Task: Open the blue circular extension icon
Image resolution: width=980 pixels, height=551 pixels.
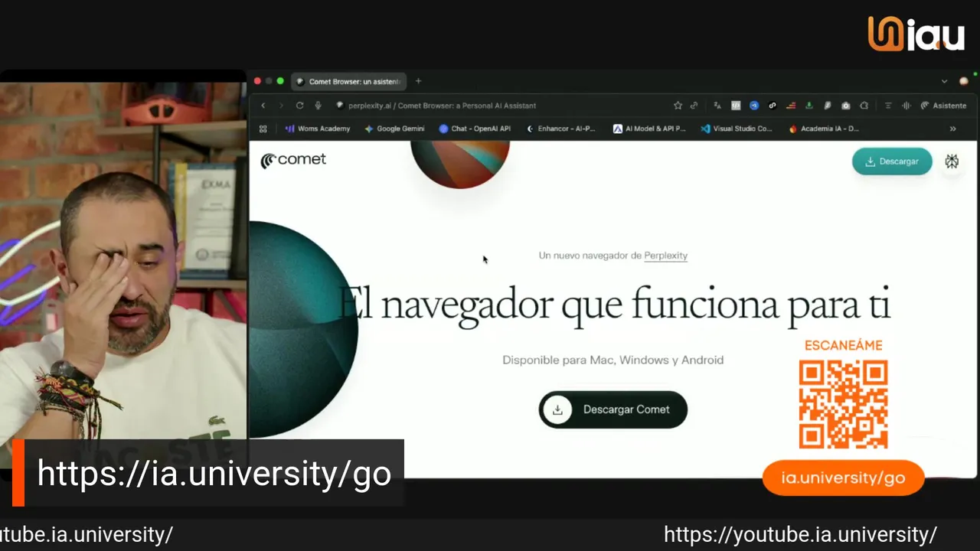Action: (x=754, y=106)
